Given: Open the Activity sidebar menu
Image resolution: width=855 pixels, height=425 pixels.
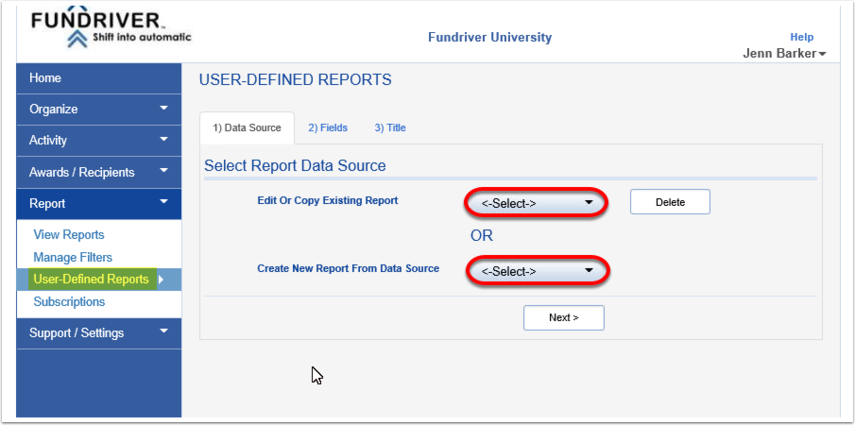Looking at the screenshot, I should coord(99,140).
